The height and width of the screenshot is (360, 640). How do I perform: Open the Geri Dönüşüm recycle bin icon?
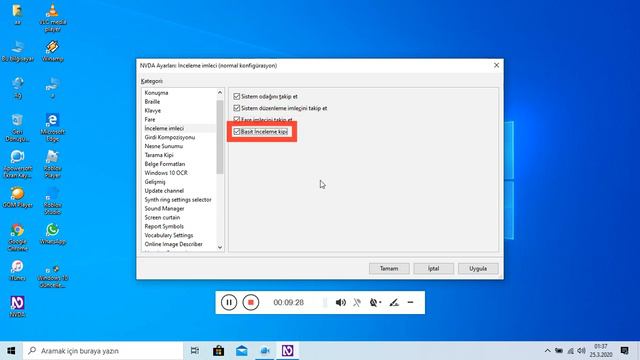pos(18,127)
